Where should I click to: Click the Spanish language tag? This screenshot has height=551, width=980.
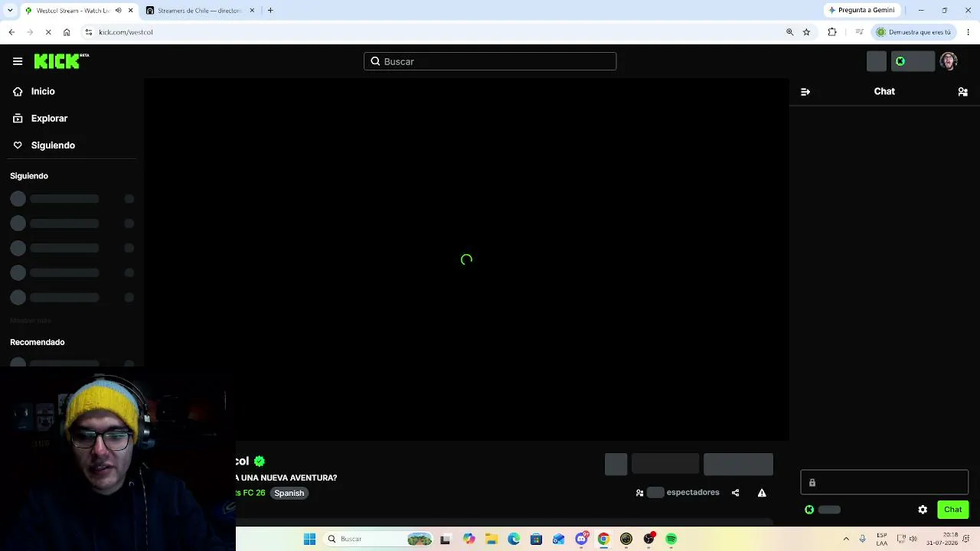(x=289, y=493)
